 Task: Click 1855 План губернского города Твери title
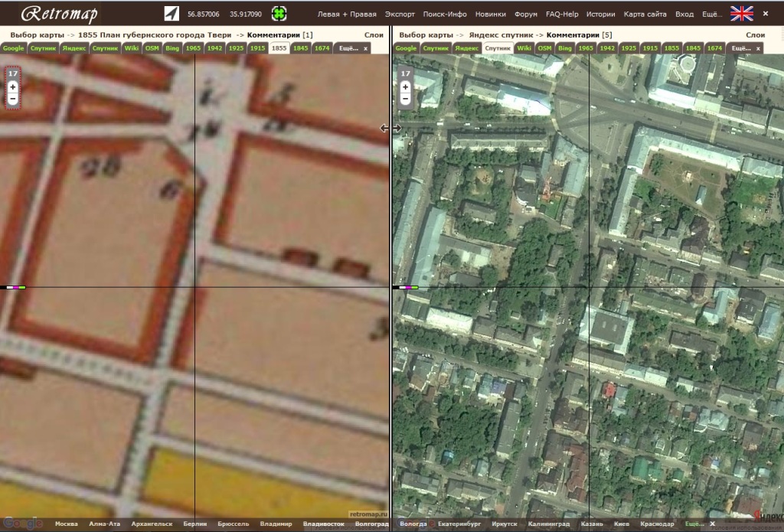[x=155, y=35]
